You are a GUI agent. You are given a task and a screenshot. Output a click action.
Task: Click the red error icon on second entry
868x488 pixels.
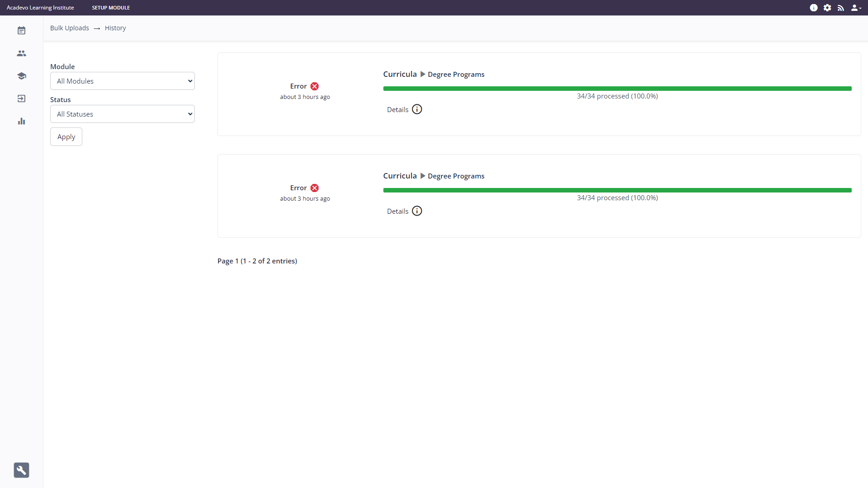[315, 188]
